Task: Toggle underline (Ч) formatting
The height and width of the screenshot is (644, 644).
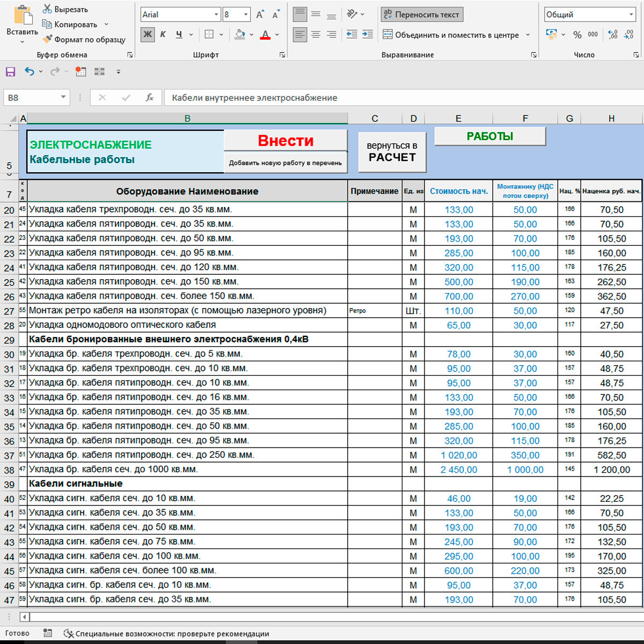Action: click(179, 34)
